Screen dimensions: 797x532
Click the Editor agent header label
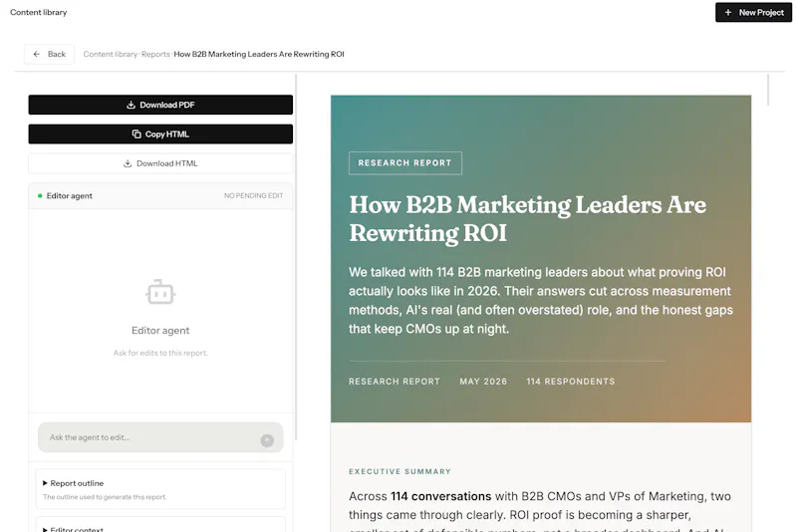pos(70,195)
